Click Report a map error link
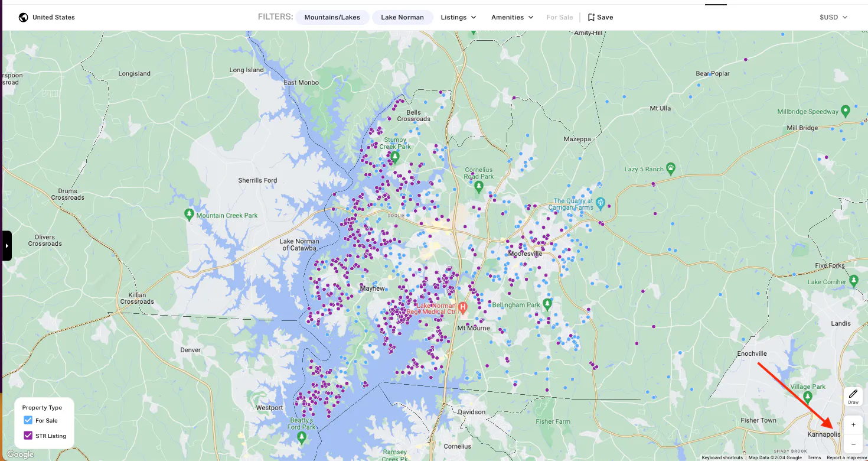868x461 pixels. [847, 457]
